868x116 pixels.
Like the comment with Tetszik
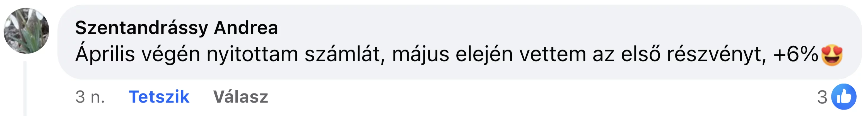159,97
